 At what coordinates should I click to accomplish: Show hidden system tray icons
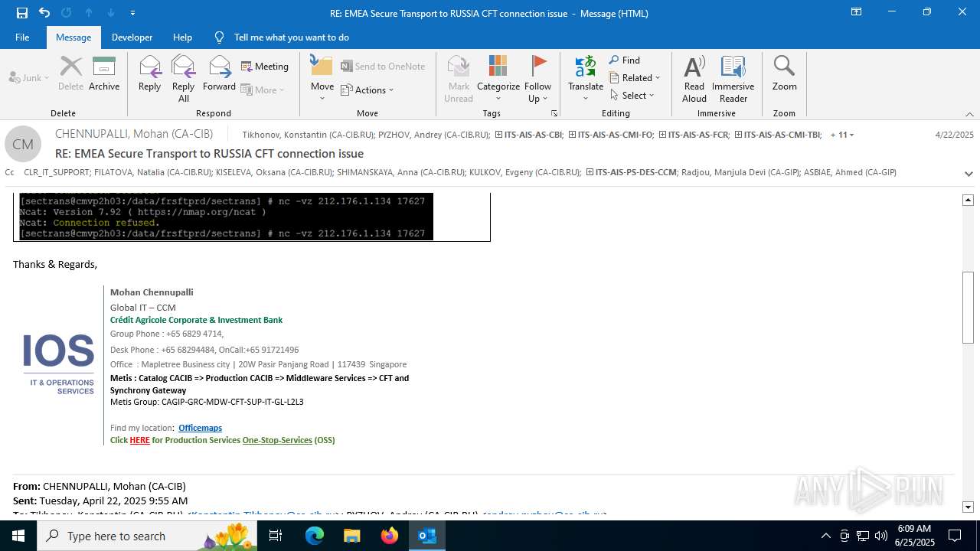pyautogui.click(x=825, y=536)
